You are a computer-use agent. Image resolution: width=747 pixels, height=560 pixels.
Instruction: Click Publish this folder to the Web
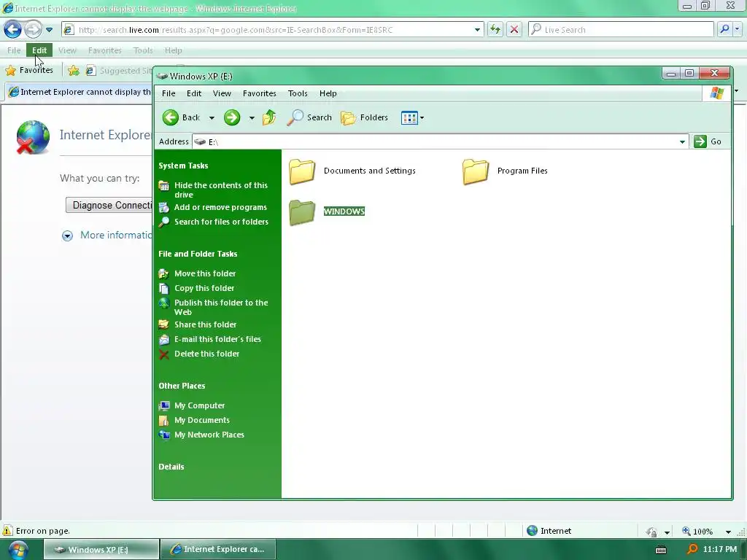coord(221,307)
